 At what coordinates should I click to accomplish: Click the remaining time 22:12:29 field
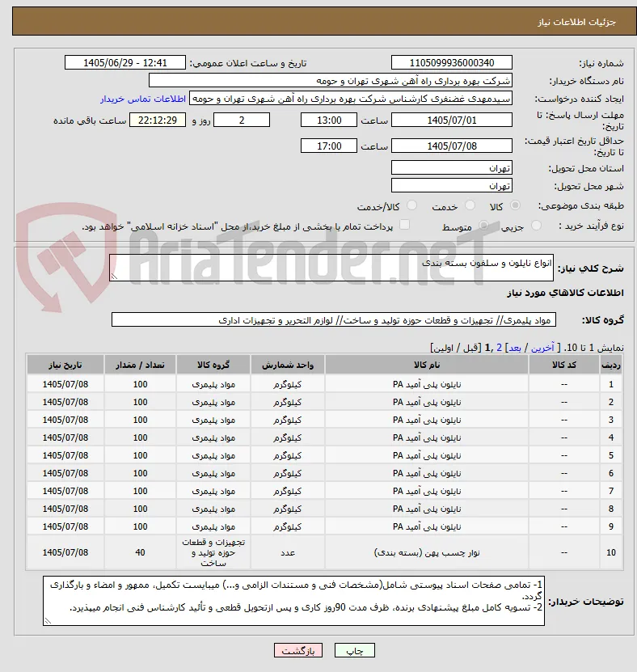tap(157, 120)
